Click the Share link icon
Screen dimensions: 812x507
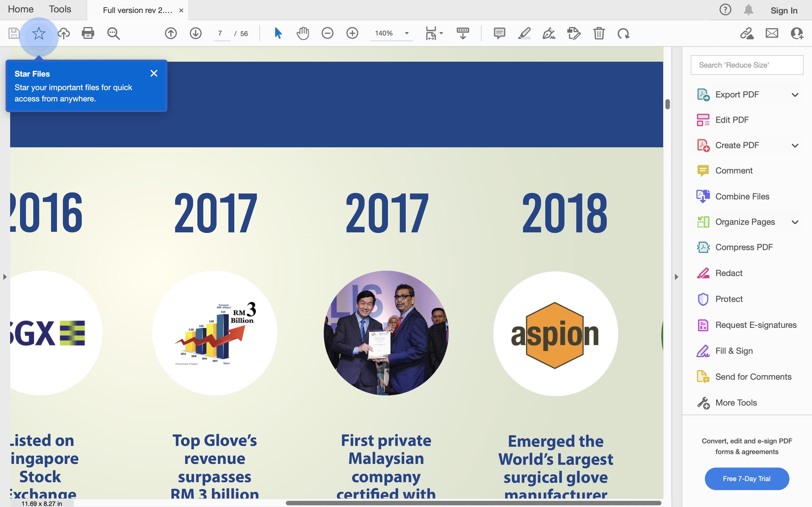coord(747,33)
